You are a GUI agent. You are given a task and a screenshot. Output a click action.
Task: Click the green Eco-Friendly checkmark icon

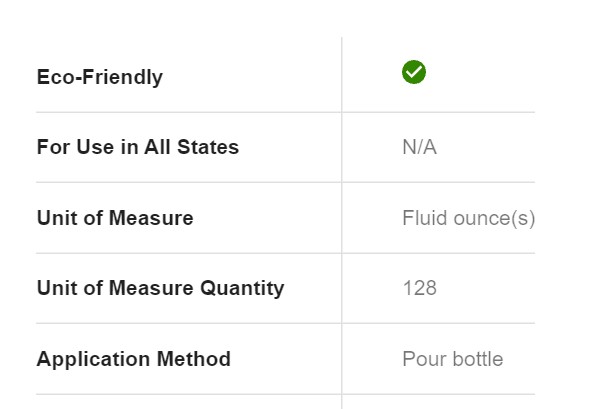coord(414,72)
